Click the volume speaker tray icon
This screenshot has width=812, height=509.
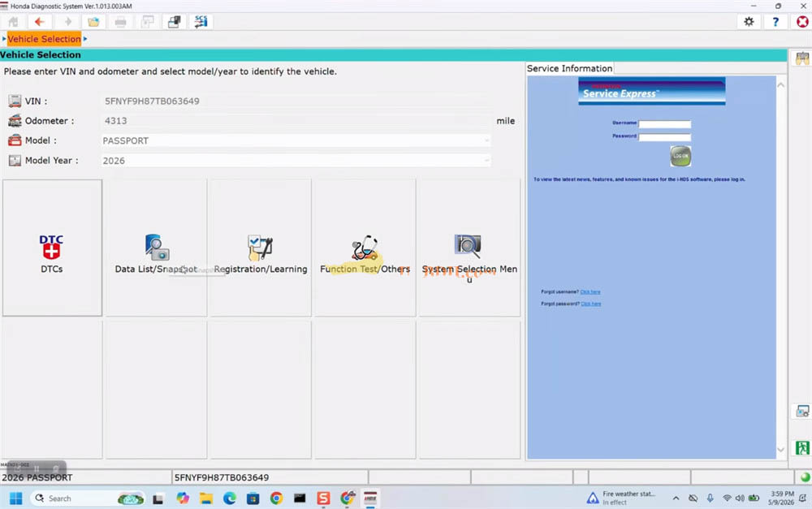click(740, 498)
